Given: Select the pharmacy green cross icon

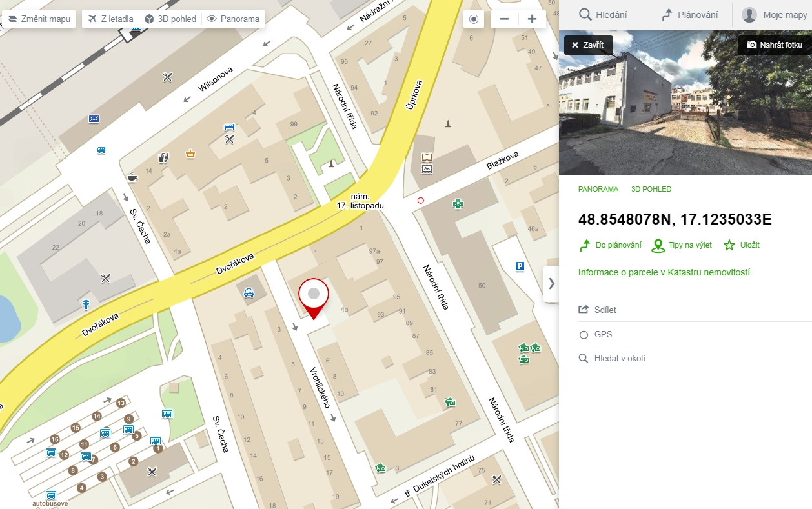Looking at the screenshot, I should tap(458, 205).
